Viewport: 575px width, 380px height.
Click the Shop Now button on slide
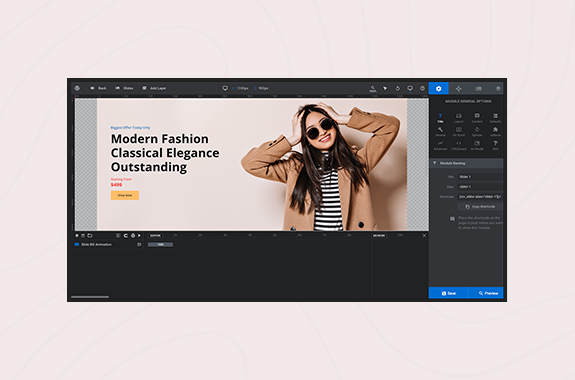tap(125, 195)
